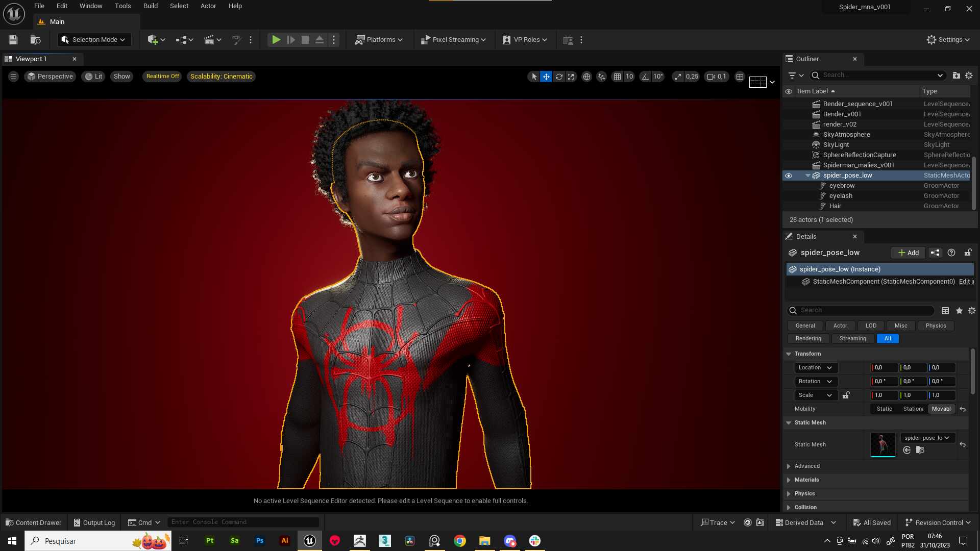Open the Selection Mode dropdown
Image resolution: width=980 pixels, height=551 pixels.
[x=93, y=40]
